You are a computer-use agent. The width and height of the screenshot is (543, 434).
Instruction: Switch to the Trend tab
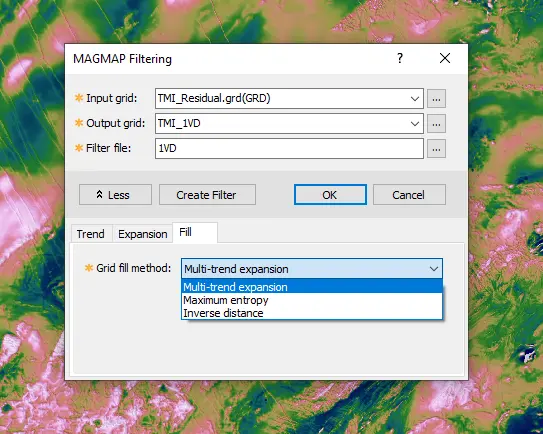pos(91,234)
